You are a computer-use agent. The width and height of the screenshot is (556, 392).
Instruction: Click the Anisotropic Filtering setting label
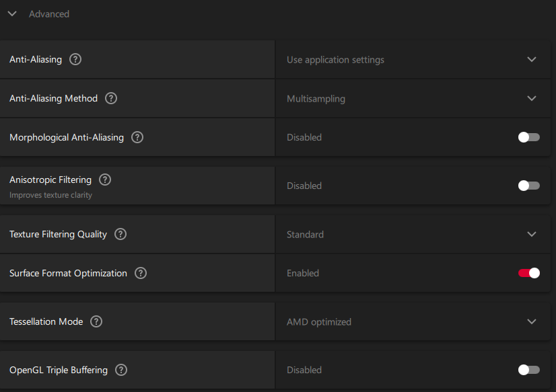click(x=50, y=180)
